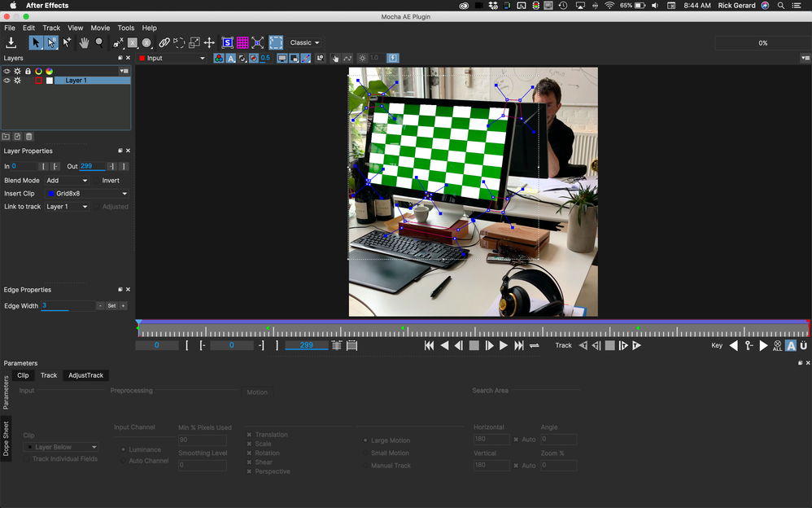
Task: Toggle Horizontal Auto search checkbox
Action: 516,439
